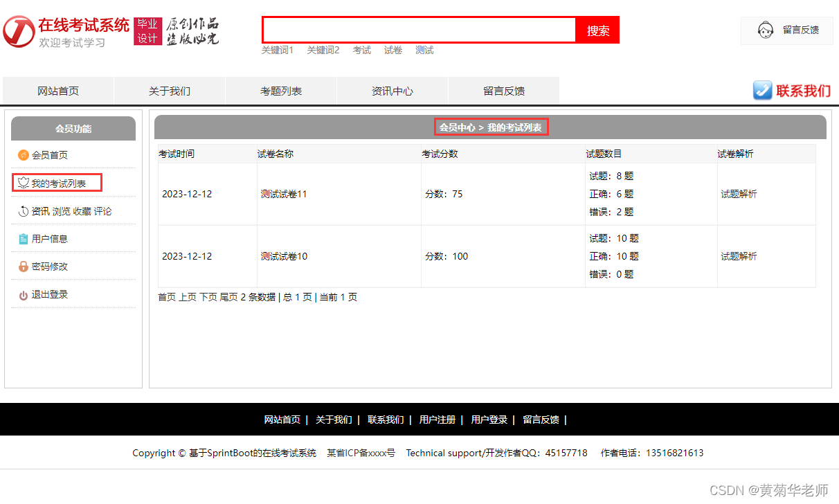Click footer link 用户登录

[x=489, y=420]
